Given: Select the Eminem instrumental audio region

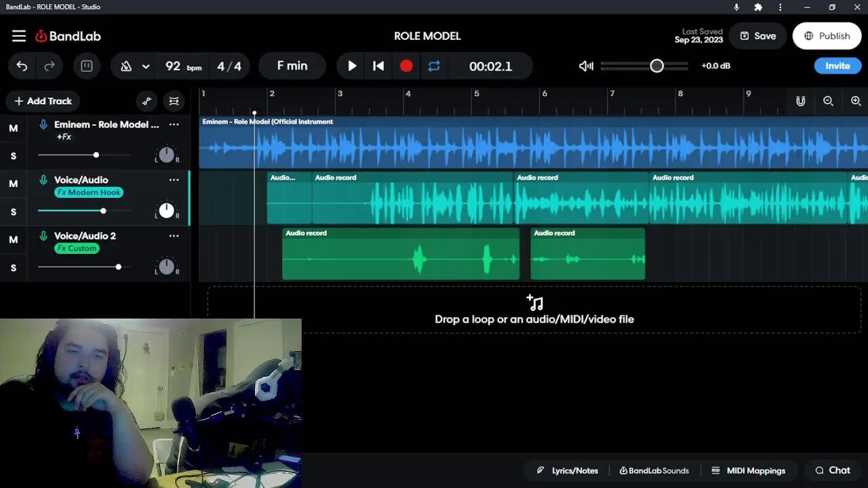Looking at the screenshot, I should (534, 143).
